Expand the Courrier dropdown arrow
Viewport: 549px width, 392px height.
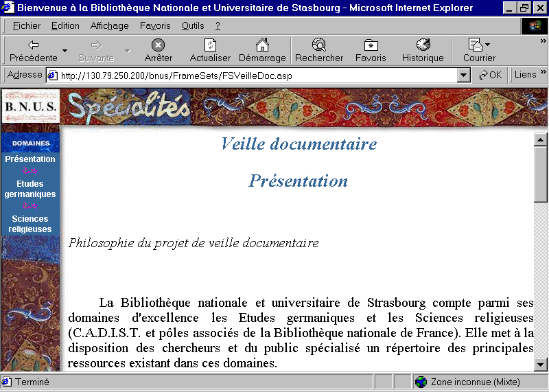point(488,45)
